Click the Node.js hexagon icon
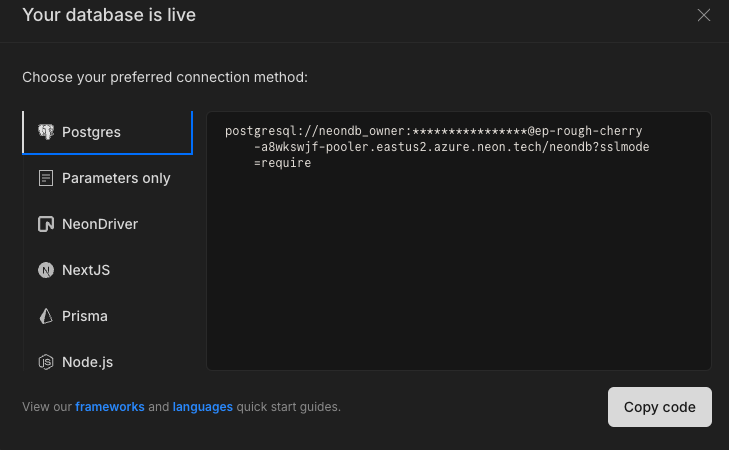This screenshot has height=450, width=729. [x=46, y=362]
